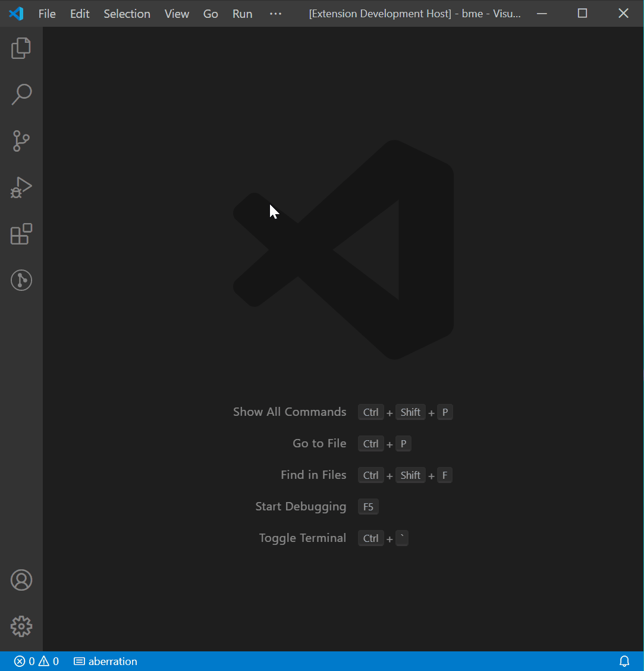Image resolution: width=644 pixels, height=671 pixels.
Task: Open the Go menu
Action: (211, 14)
